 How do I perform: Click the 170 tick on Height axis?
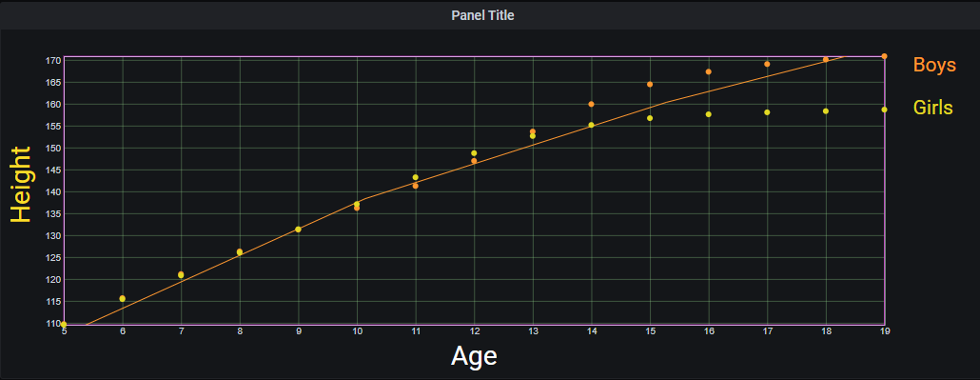tap(53, 61)
